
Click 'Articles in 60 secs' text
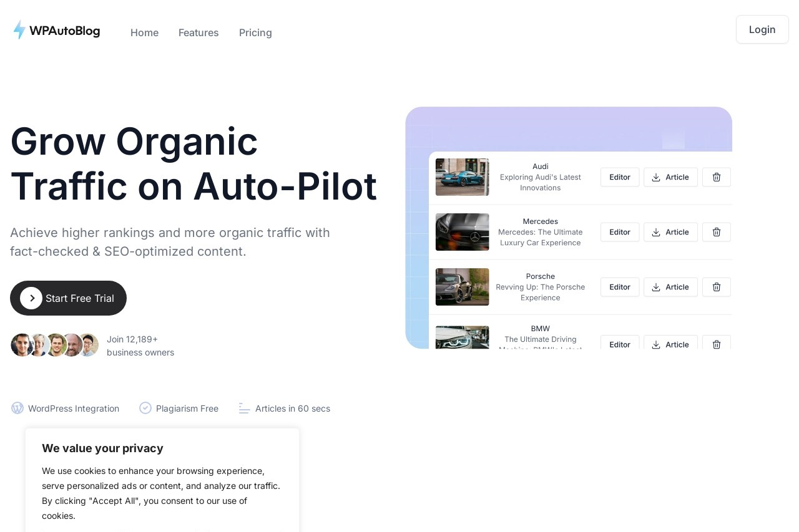(x=293, y=409)
